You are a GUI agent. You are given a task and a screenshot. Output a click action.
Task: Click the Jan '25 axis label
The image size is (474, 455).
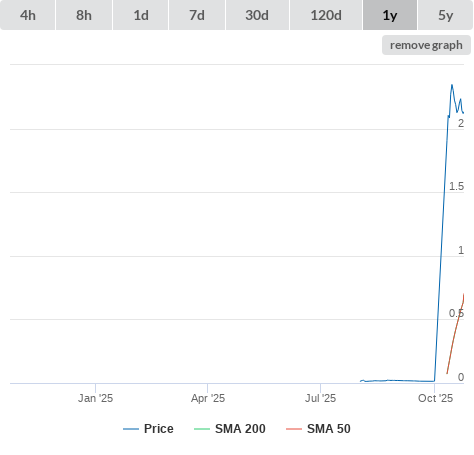coord(95,398)
